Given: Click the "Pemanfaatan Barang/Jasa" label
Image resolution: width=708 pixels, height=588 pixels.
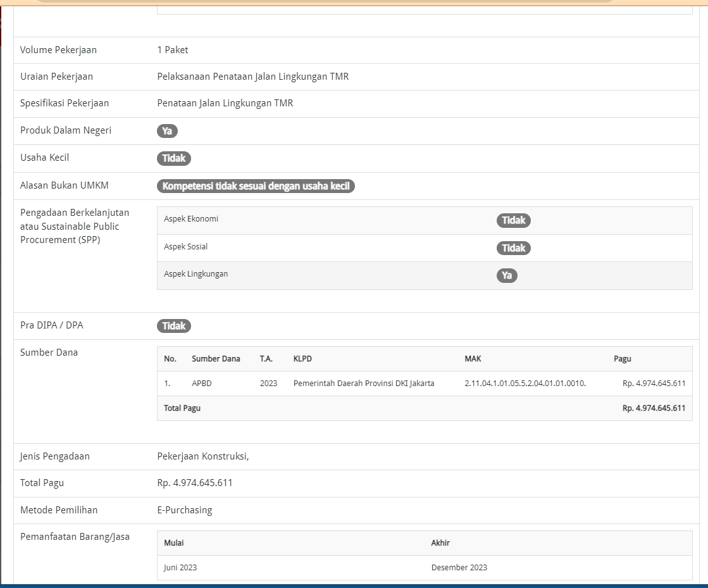Looking at the screenshot, I should 75,537.
